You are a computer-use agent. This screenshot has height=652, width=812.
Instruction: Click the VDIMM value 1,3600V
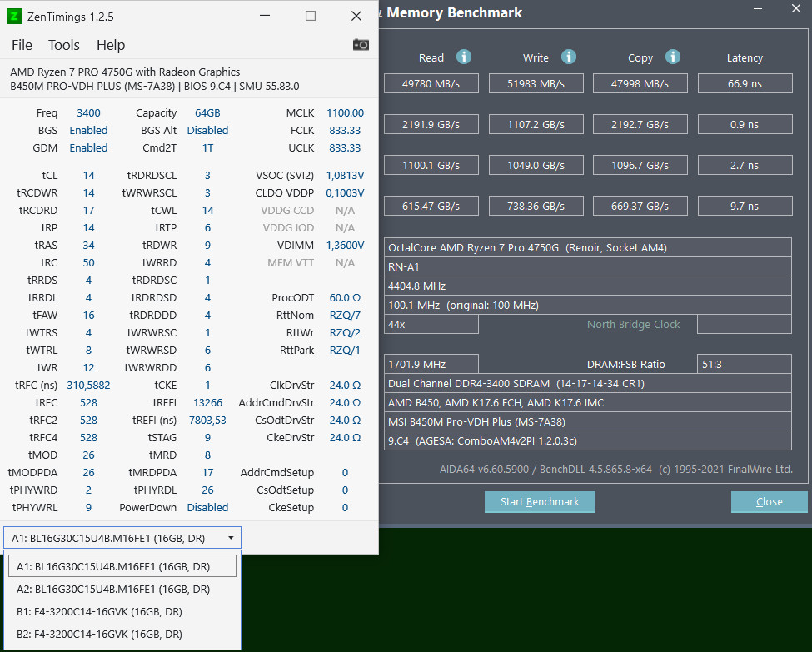tap(345, 246)
